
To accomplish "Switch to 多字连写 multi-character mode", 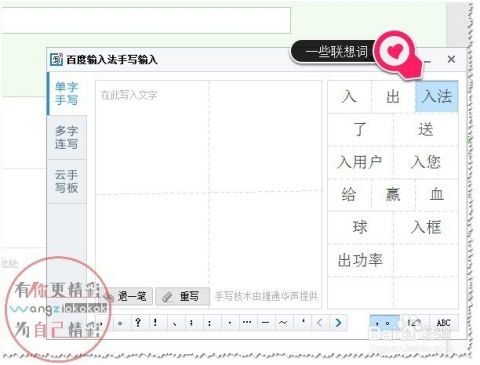I will coord(67,137).
